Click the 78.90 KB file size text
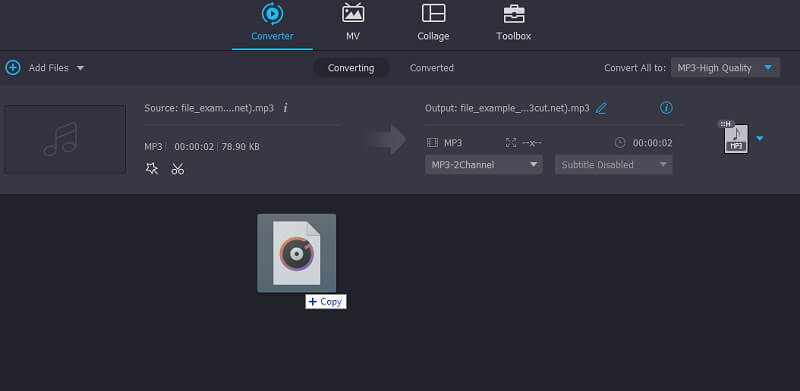Viewport: 800px width, 391px height. tap(240, 147)
